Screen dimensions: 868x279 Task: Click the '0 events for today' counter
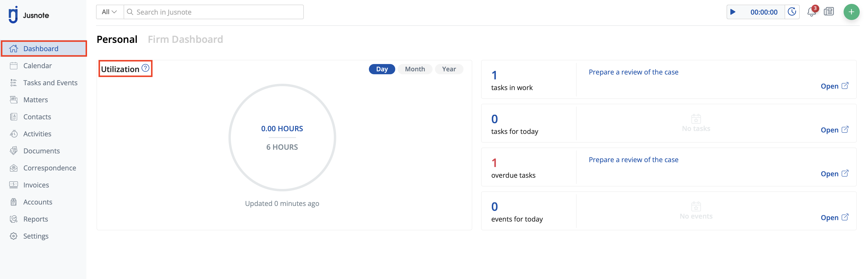click(x=517, y=212)
